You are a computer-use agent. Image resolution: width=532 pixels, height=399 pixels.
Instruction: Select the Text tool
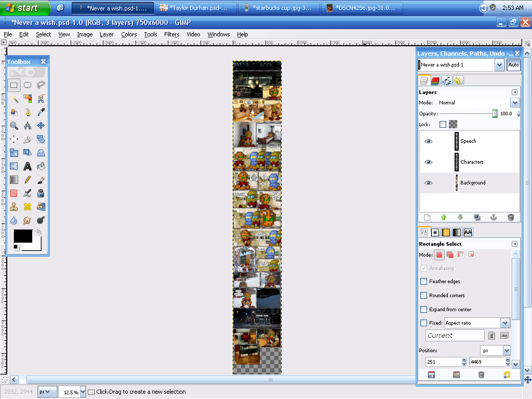click(28, 166)
